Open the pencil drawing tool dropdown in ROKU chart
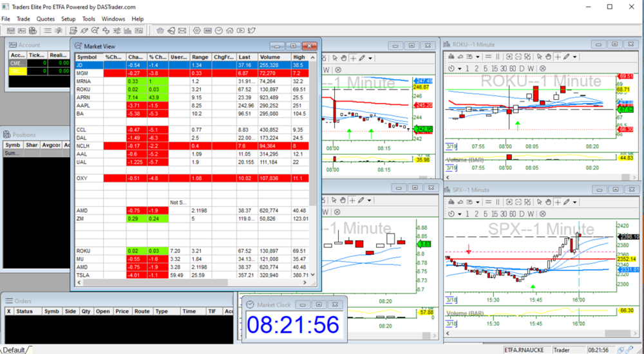The width and height of the screenshot is (644, 354). 574,57
